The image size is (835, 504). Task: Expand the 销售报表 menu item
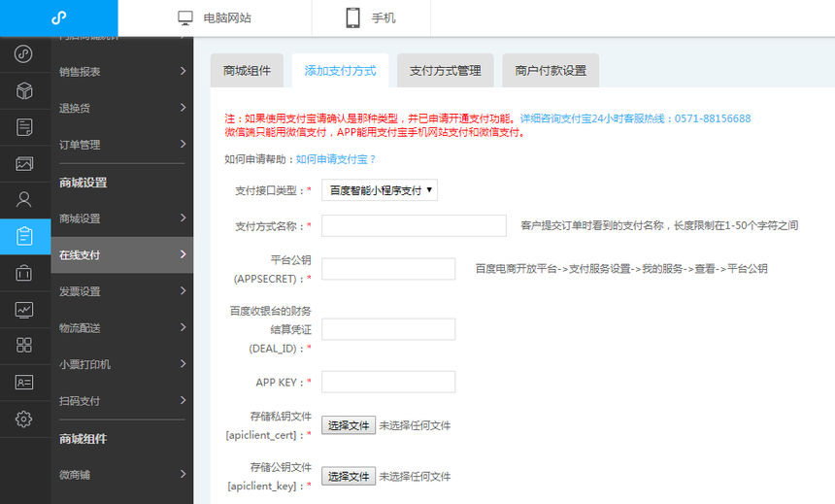122,72
